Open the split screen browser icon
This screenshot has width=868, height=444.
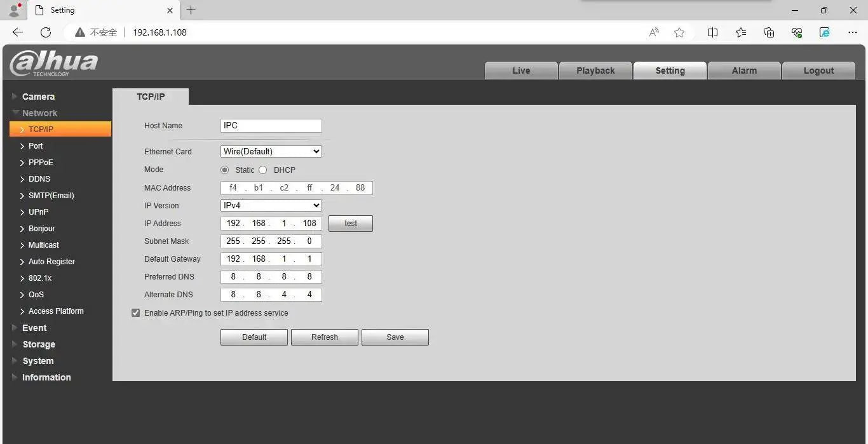(x=713, y=32)
